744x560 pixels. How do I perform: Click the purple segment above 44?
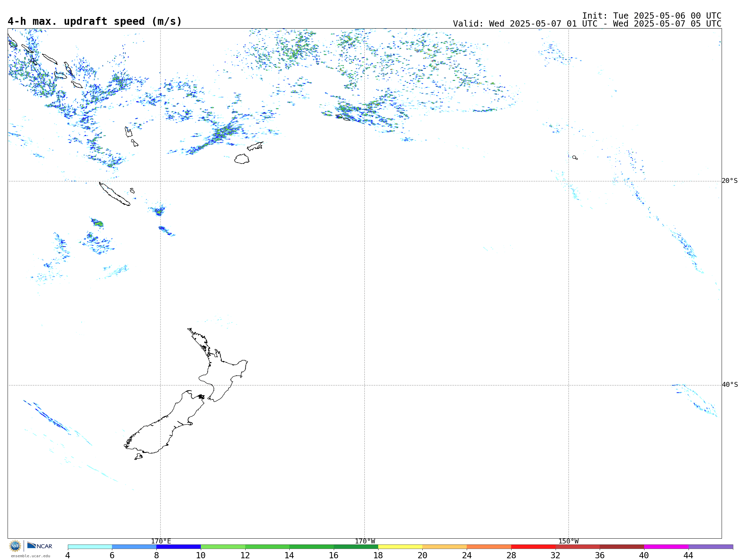pos(710,547)
